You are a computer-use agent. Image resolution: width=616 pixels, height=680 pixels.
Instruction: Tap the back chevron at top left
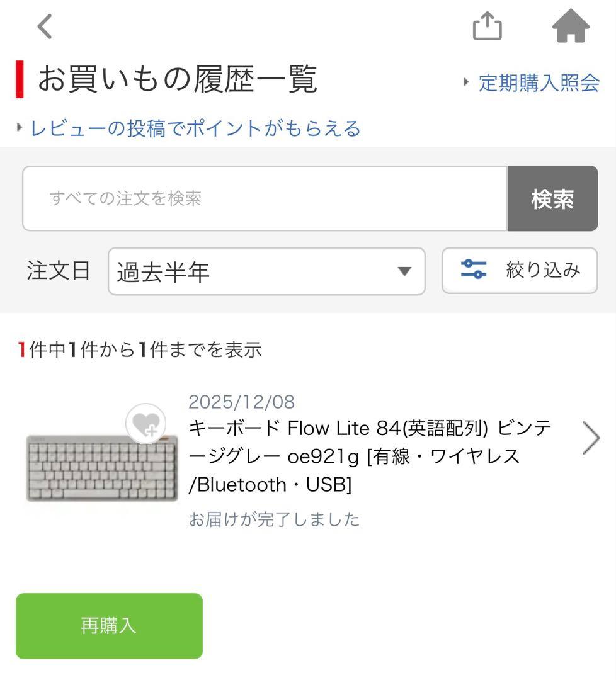43,26
